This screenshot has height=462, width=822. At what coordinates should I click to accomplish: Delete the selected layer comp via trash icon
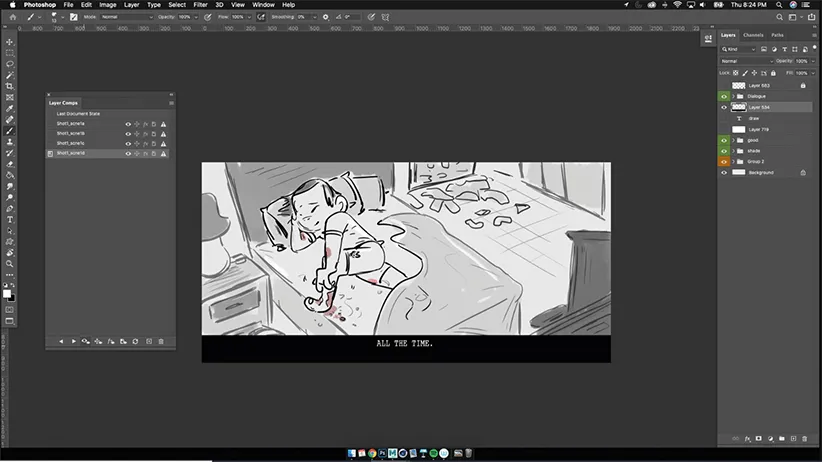pos(161,341)
